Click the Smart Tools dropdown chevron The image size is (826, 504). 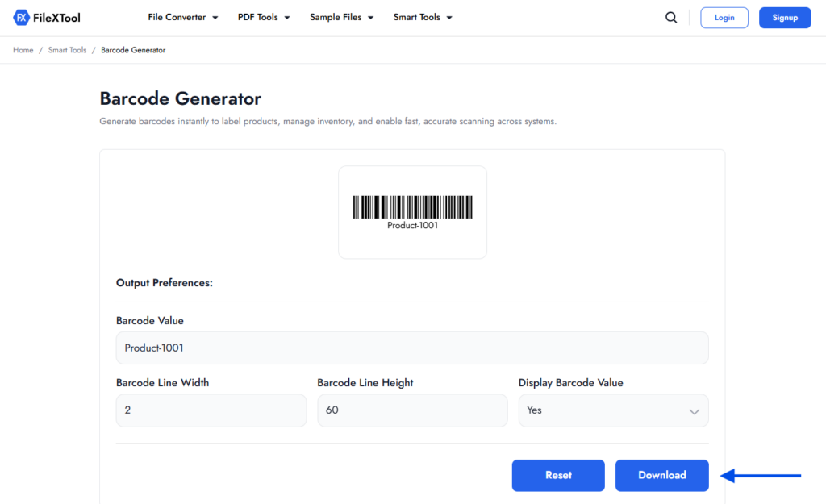(x=450, y=17)
